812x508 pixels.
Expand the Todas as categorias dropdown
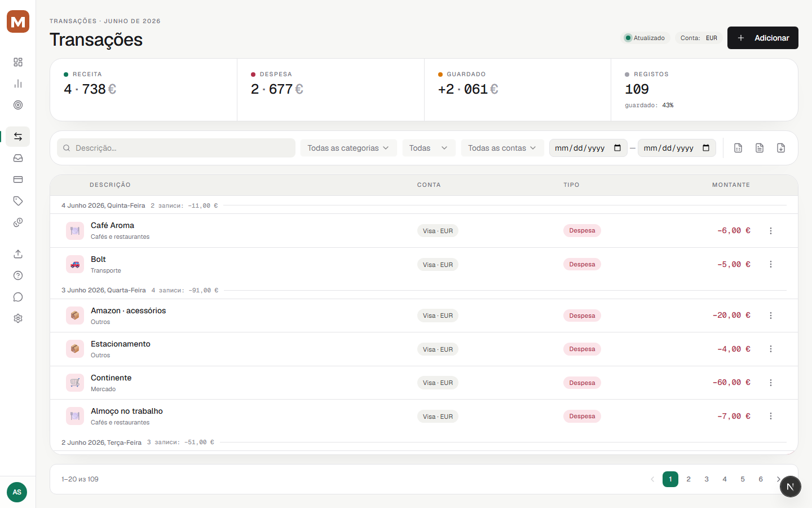348,148
